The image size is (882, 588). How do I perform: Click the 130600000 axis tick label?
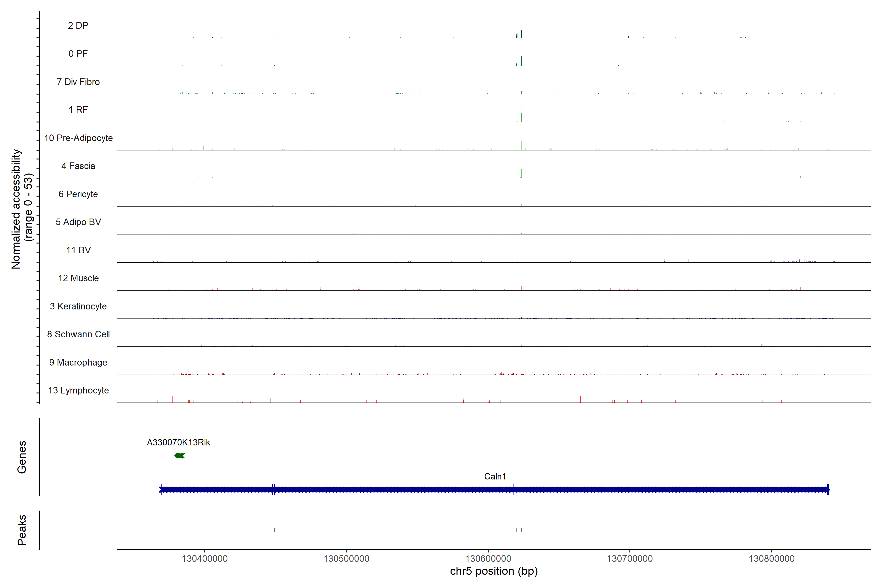click(x=488, y=558)
